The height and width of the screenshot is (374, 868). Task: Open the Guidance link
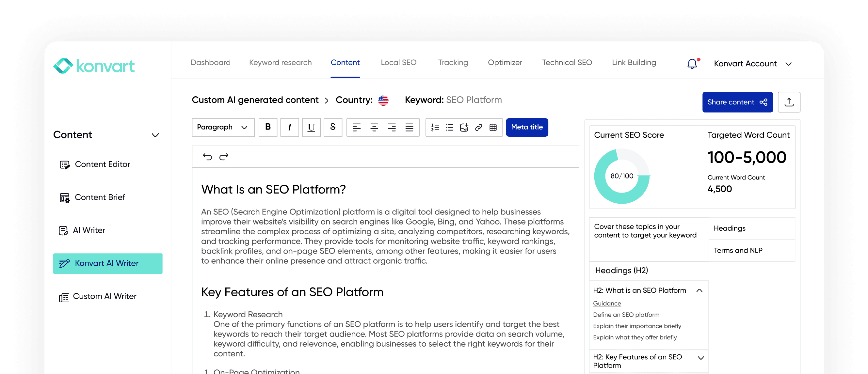pyautogui.click(x=606, y=303)
